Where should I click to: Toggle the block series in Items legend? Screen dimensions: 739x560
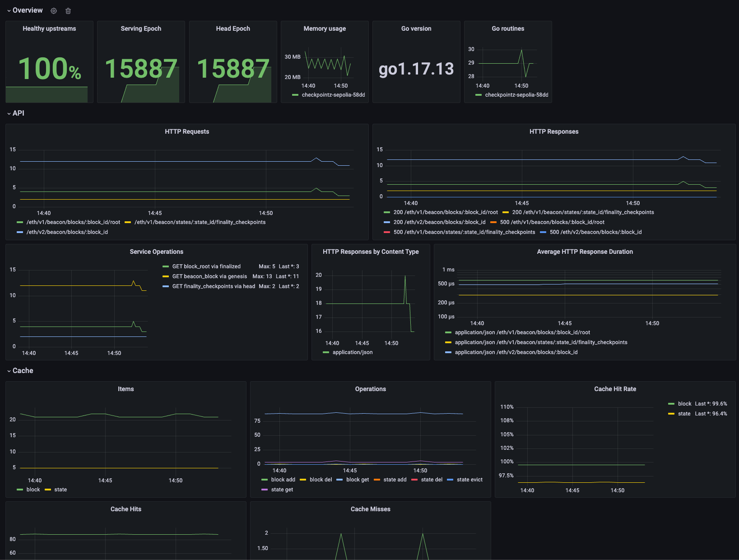pyautogui.click(x=33, y=490)
